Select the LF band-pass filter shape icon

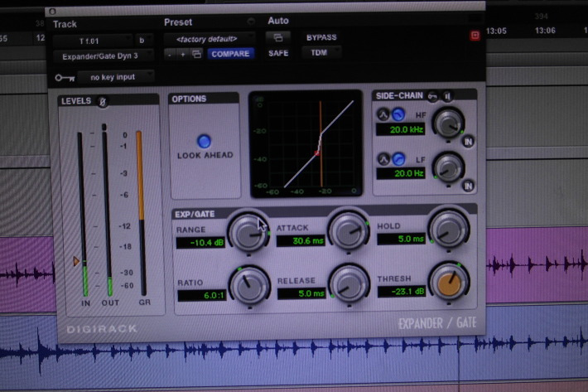[383, 159]
